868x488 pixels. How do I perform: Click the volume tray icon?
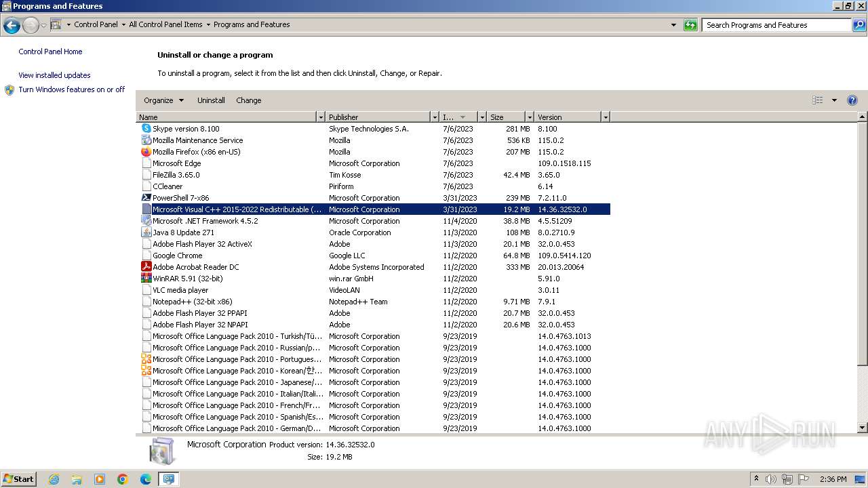pyautogui.click(x=771, y=479)
